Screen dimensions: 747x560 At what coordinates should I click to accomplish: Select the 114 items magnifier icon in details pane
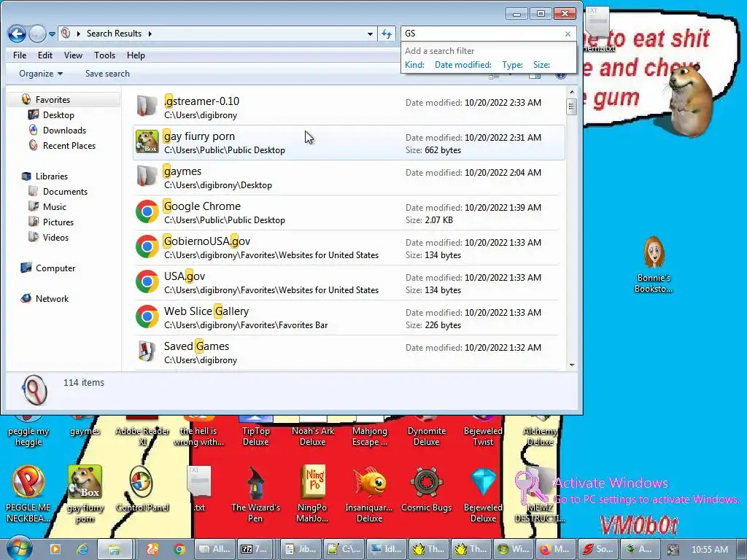[x=34, y=391]
